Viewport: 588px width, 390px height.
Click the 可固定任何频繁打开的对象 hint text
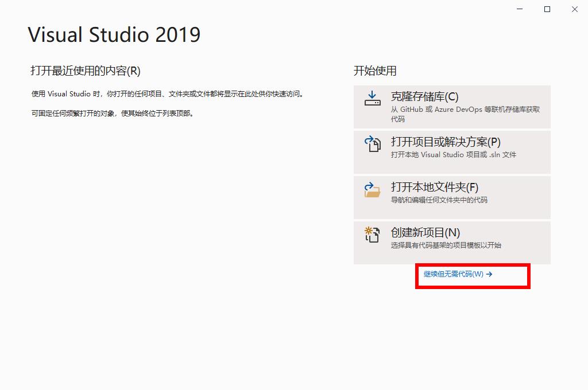pos(113,114)
